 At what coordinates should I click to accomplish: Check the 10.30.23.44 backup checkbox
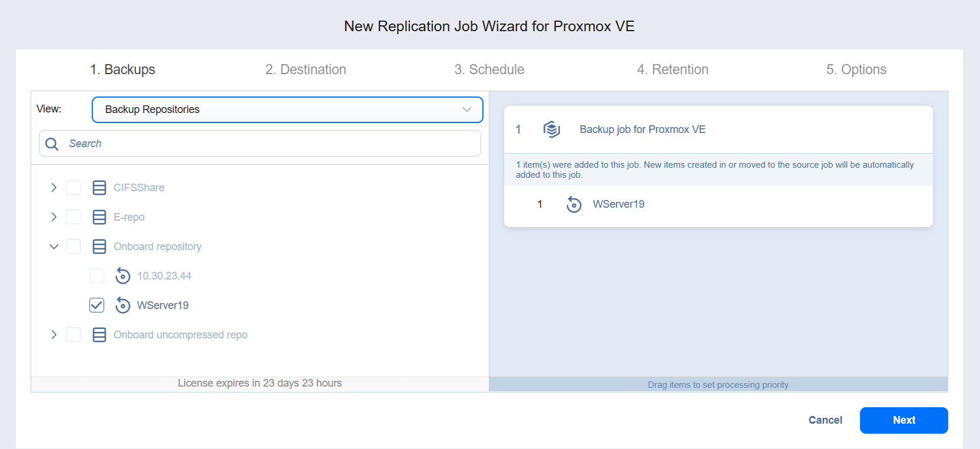coord(97,275)
